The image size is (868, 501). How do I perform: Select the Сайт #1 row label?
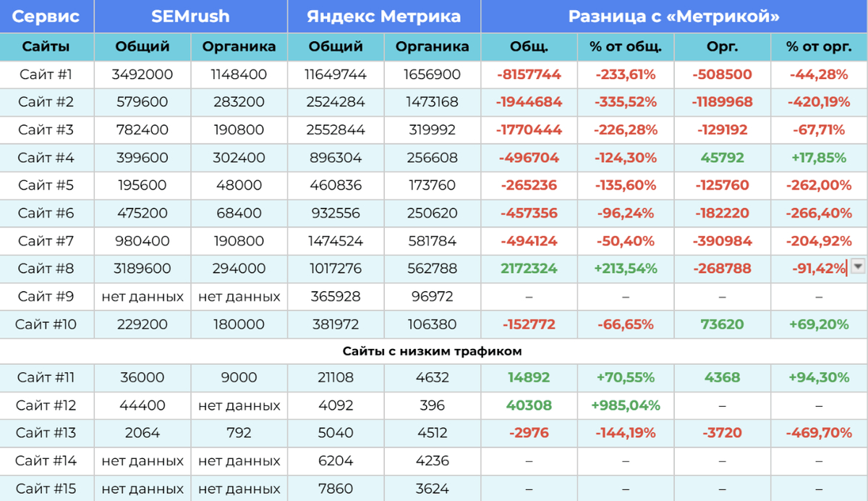(46, 75)
